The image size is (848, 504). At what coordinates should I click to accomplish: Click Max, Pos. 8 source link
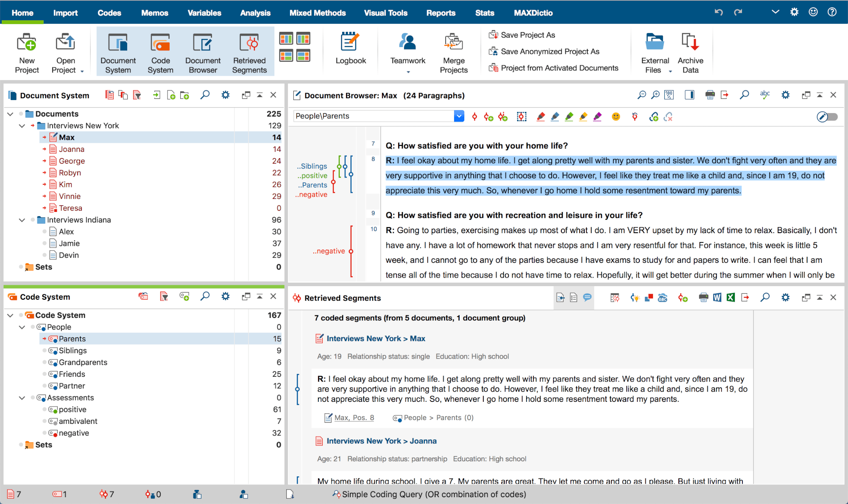point(354,418)
